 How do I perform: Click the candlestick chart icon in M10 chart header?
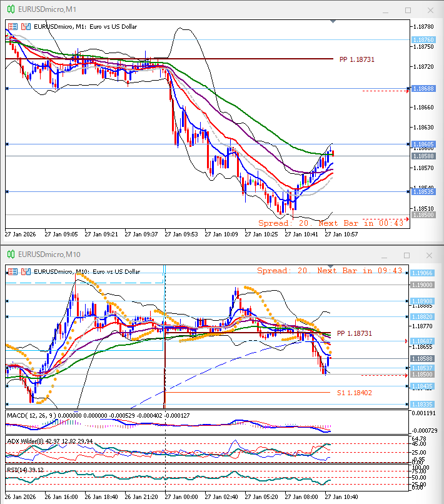pyautogui.click(x=26, y=271)
